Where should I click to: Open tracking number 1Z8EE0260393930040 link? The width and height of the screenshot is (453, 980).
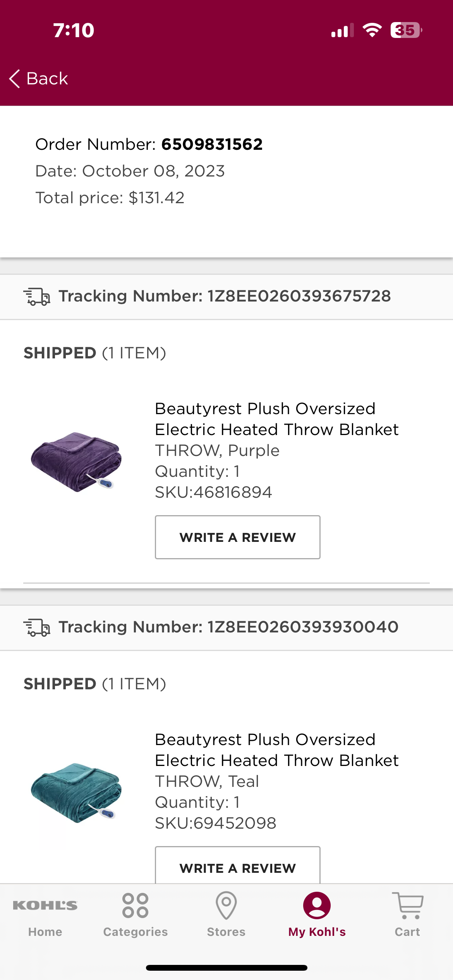pyautogui.click(x=228, y=627)
